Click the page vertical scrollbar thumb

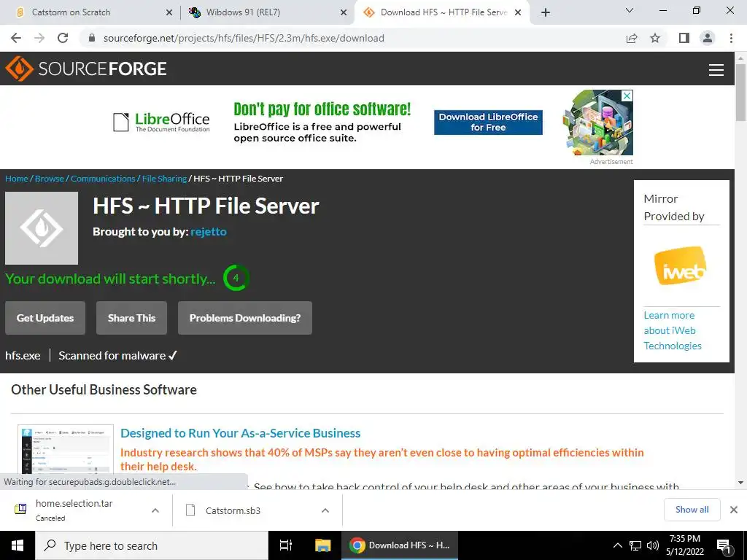coord(740,93)
